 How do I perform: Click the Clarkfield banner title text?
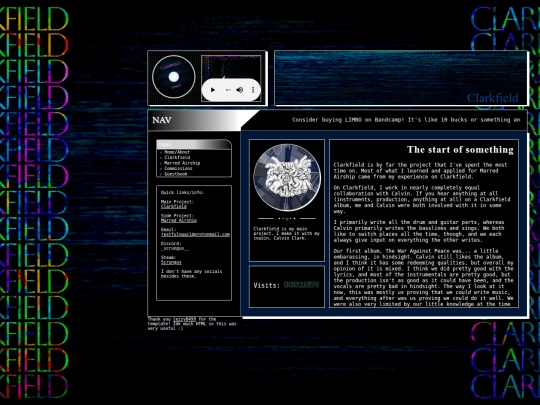[x=492, y=98]
